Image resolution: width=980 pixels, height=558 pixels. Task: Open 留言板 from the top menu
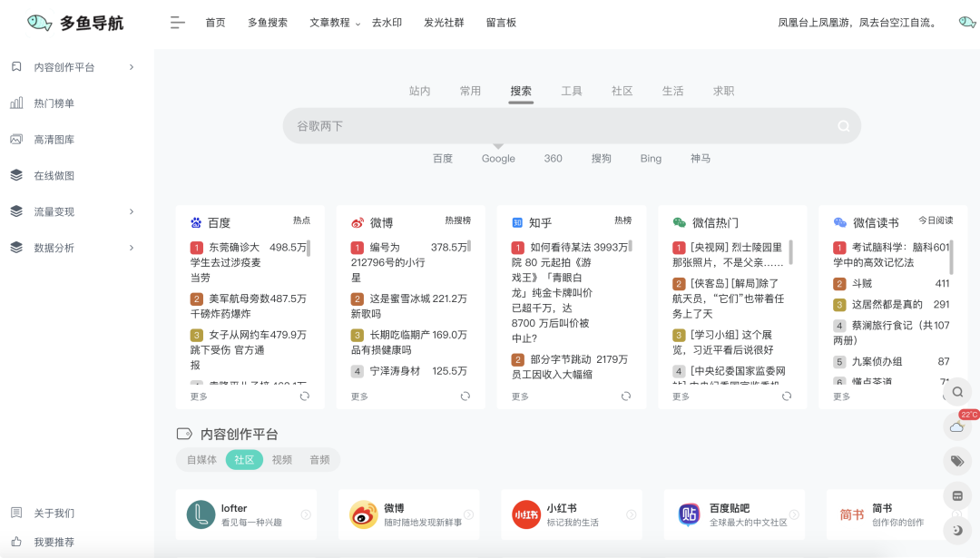(x=502, y=22)
